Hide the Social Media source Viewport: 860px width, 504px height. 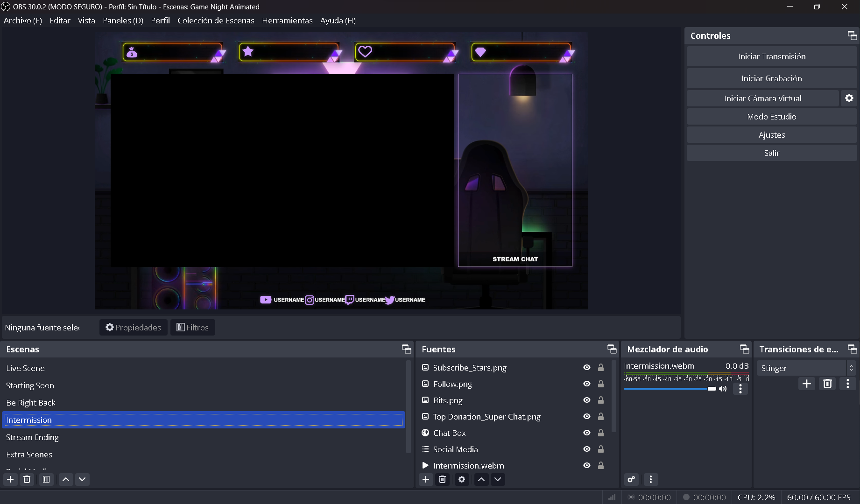point(587,449)
